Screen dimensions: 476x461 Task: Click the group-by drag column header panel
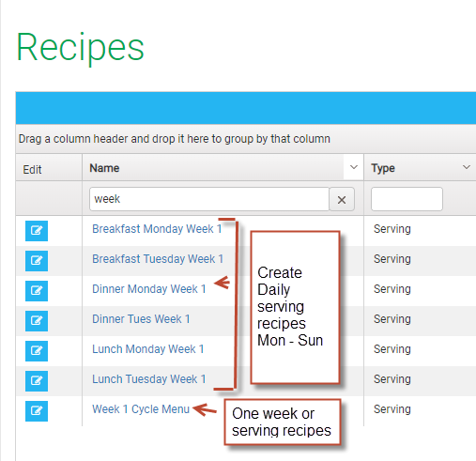pos(246,139)
